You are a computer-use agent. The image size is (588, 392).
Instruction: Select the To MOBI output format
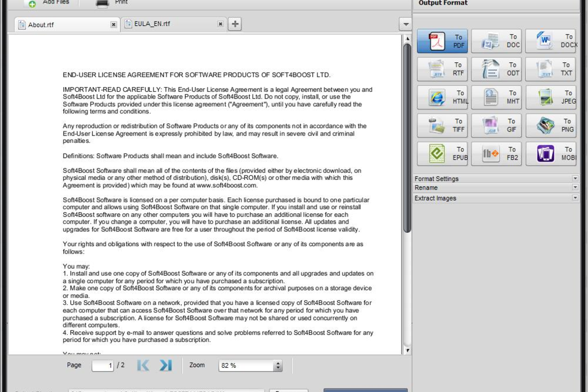click(551, 153)
